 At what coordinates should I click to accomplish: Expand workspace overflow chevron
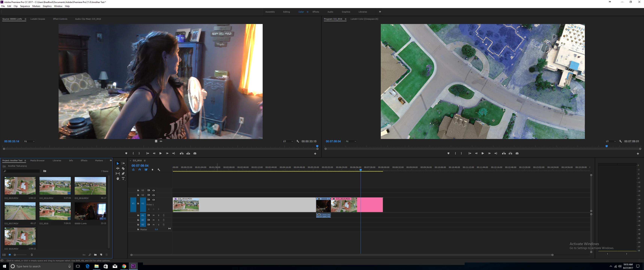pos(380,12)
